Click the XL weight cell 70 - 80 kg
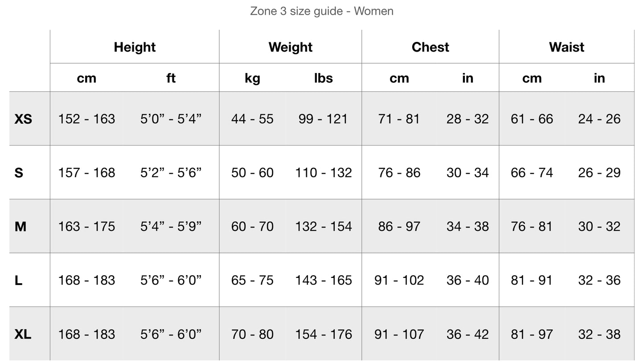644x362 pixels. coord(252,334)
